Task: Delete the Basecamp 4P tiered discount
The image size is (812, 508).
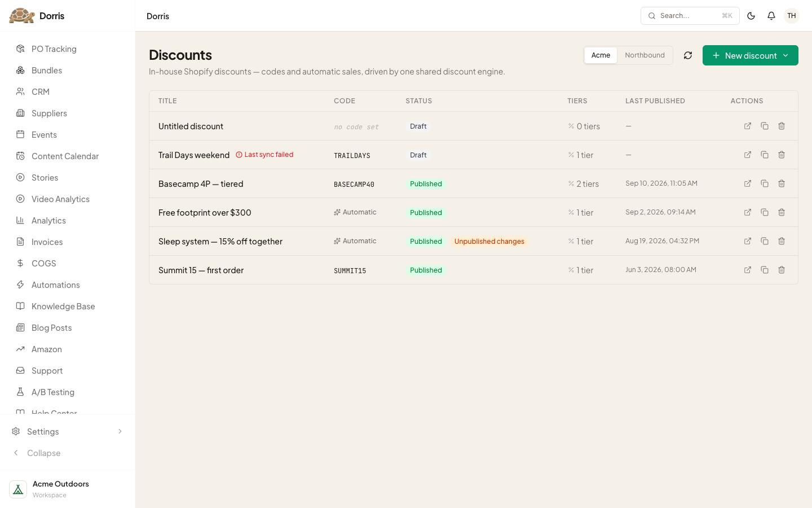Action: tap(782, 183)
